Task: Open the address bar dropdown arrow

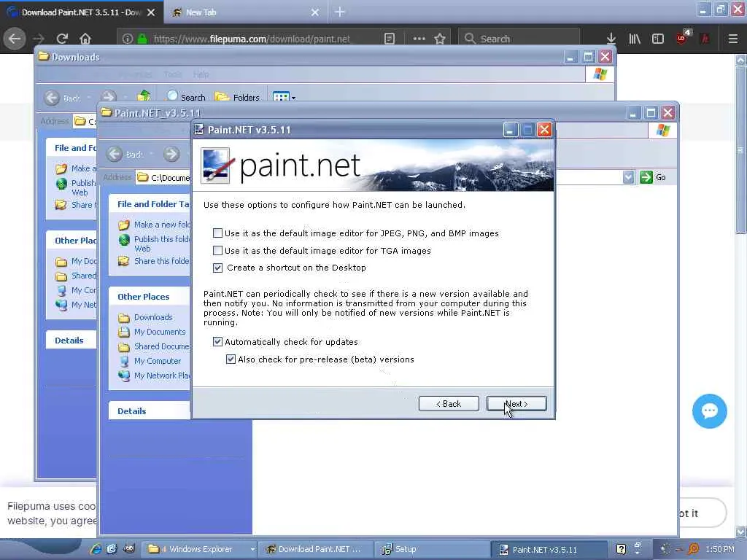Action: [628, 177]
